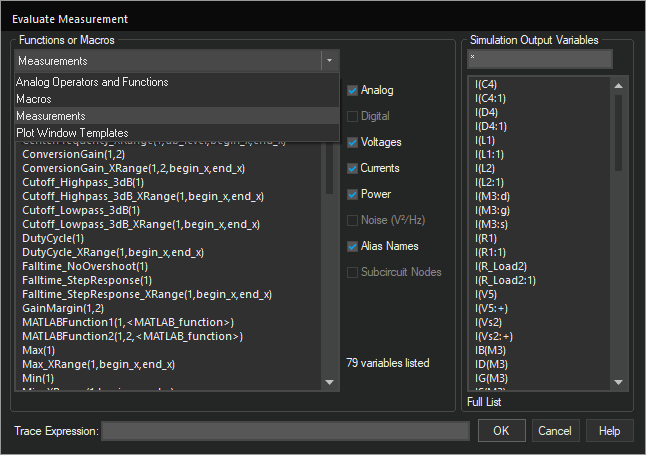The image size is (646, 455).
Task: Select the highlighted Measurements list option
Action: [x=177, y=116]
